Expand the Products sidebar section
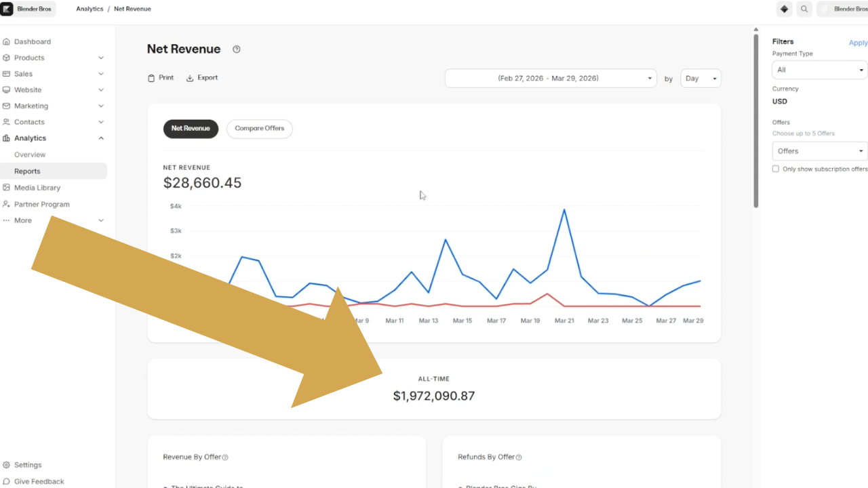Screen dimensions: 868x488 [101, 58]
